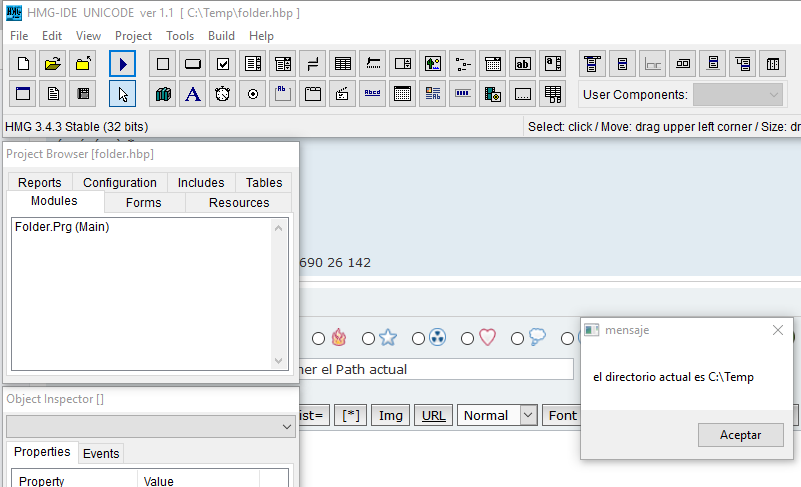Pick the Tab control icon
This screenshot has height=487, width=801.
click(313, 94)
